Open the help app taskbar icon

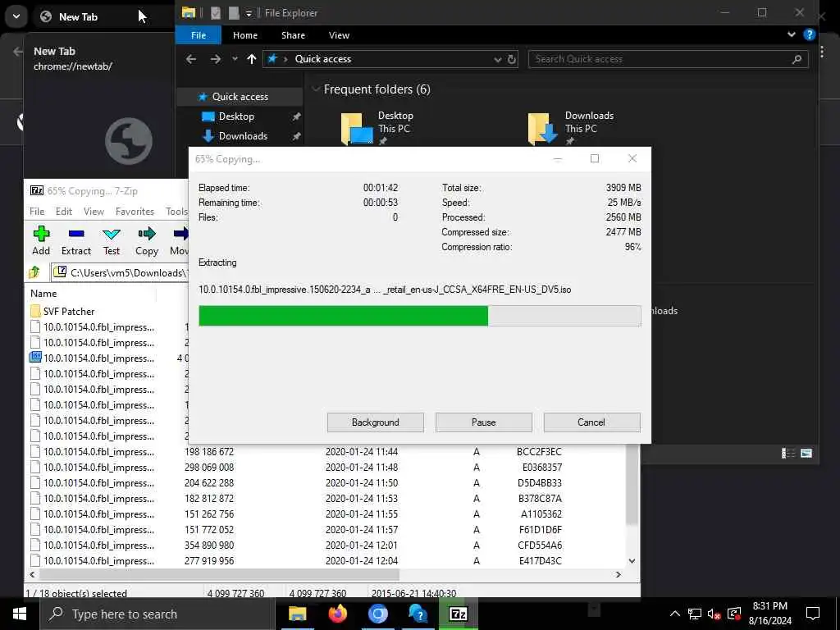418,614
